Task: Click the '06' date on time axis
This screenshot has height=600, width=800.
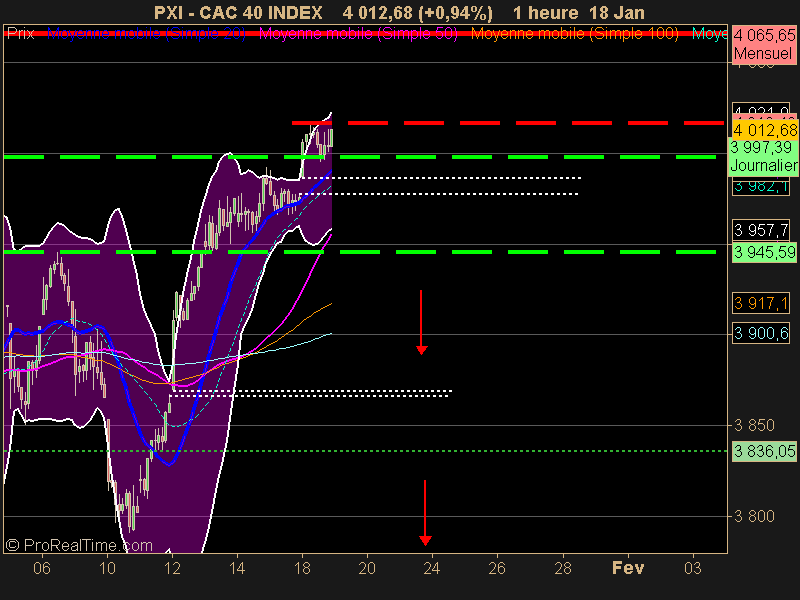Action: 42,568
